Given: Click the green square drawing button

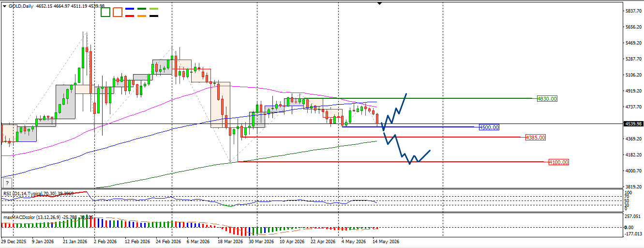Looking at the screenshot, I should 105,13.
